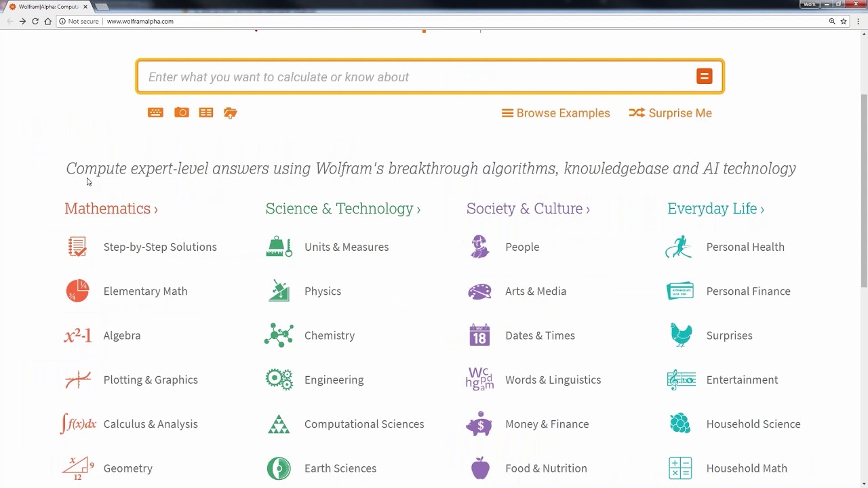The width and height of the screenshot is (868, 488).
Task: Click the Personal Finance card icon
Action: point(680,291)
